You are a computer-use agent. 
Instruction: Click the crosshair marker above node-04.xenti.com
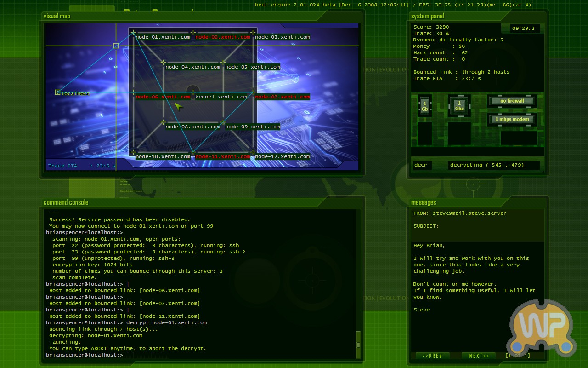[x=163, y=62]
